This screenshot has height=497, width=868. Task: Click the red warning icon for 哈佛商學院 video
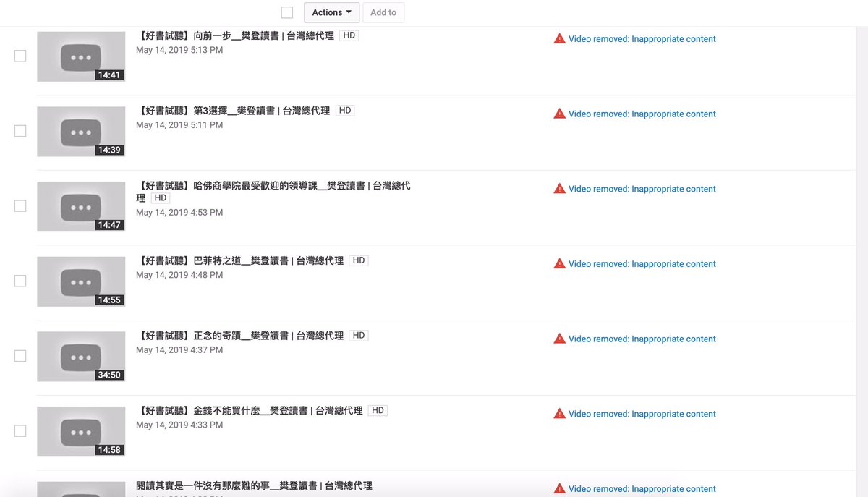point(559,189)
